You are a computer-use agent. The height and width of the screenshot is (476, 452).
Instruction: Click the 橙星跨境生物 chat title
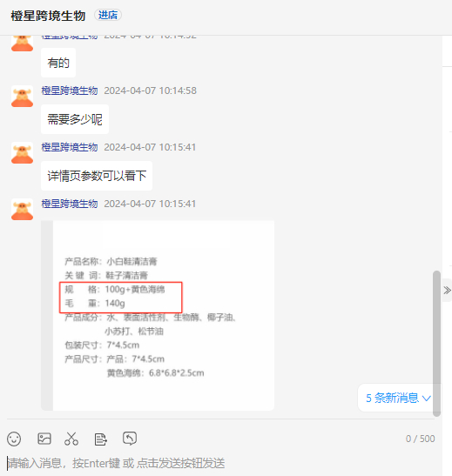tap(48, 16)
